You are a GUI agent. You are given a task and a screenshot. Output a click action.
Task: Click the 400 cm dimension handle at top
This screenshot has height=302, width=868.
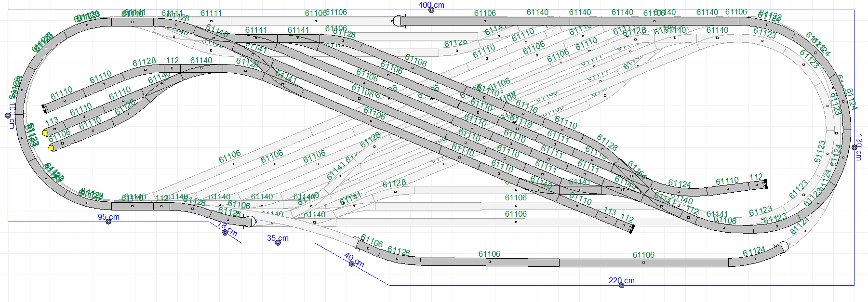pos(431,10)
